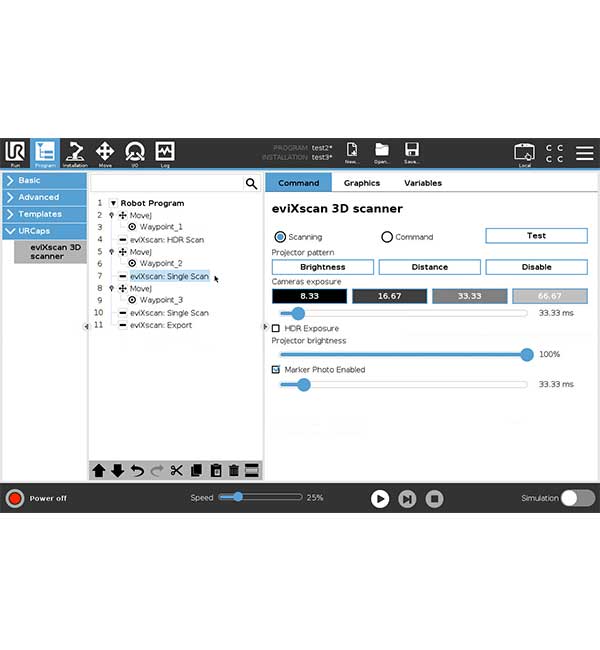The width and height of the screenshot is (600, 650).
Task: Select eviXscan: Export node
Action: 161,325
